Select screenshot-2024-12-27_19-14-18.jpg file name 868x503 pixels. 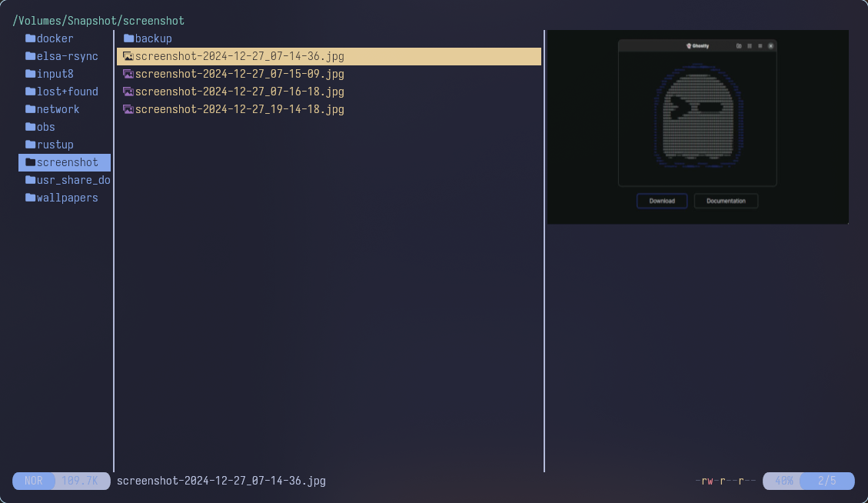(x=240, y=109)
